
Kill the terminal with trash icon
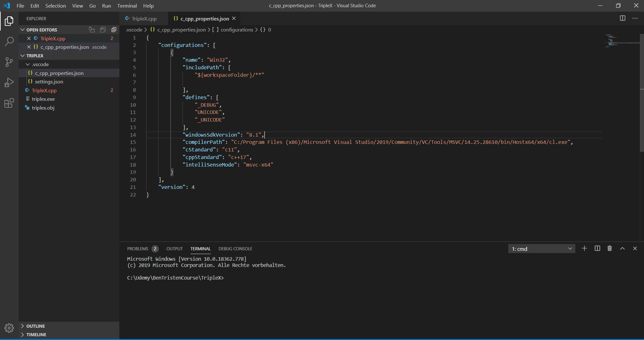[609, 248]
